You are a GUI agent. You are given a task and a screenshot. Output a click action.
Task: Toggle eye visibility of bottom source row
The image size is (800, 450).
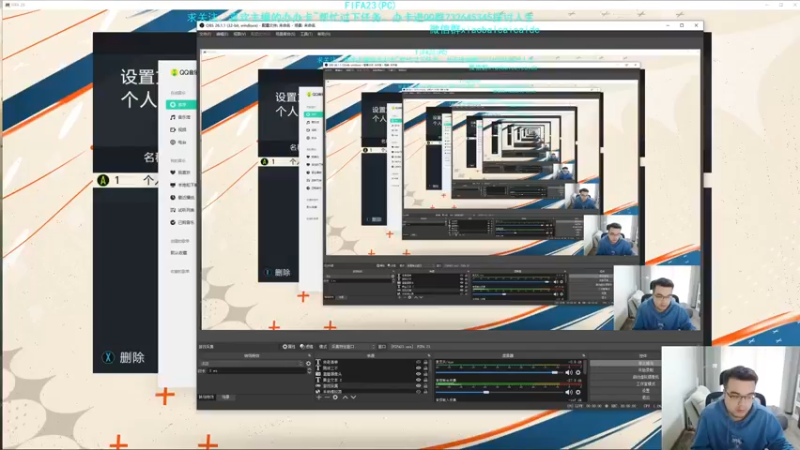(x=418, y=391)
